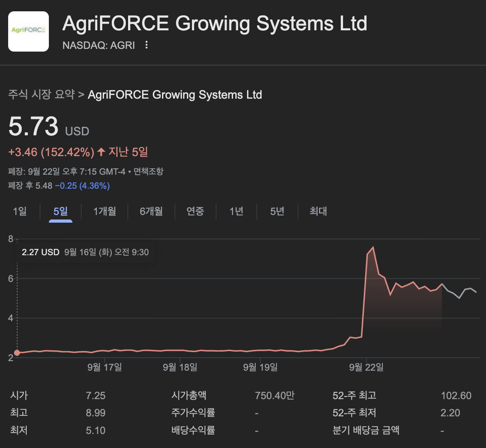The image size is (486, 448).
Task: Click the 2.27 USD chart tooltip
Action: tap(85, 252)
